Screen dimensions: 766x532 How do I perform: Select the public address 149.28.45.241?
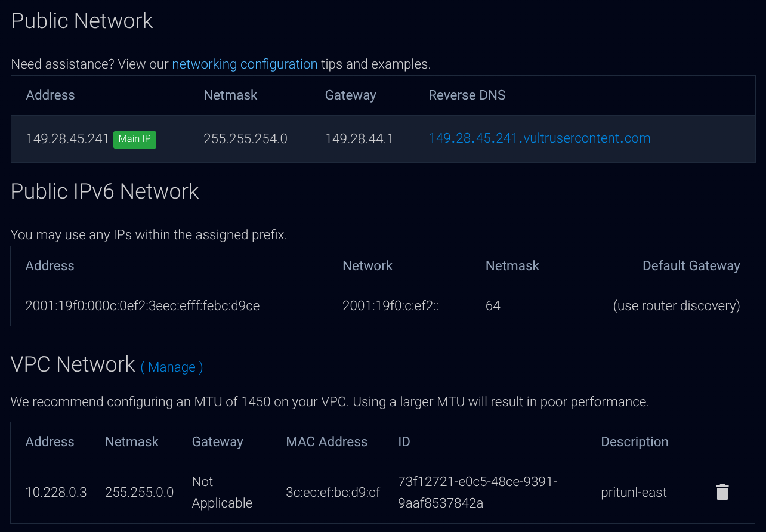(x=67, y=139)
